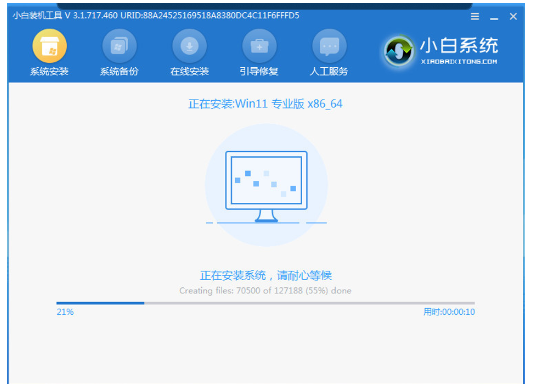Click the 正在安装:Win11 专业版 heading
Viewport: 536px width, 391px height.
point(265,104)
